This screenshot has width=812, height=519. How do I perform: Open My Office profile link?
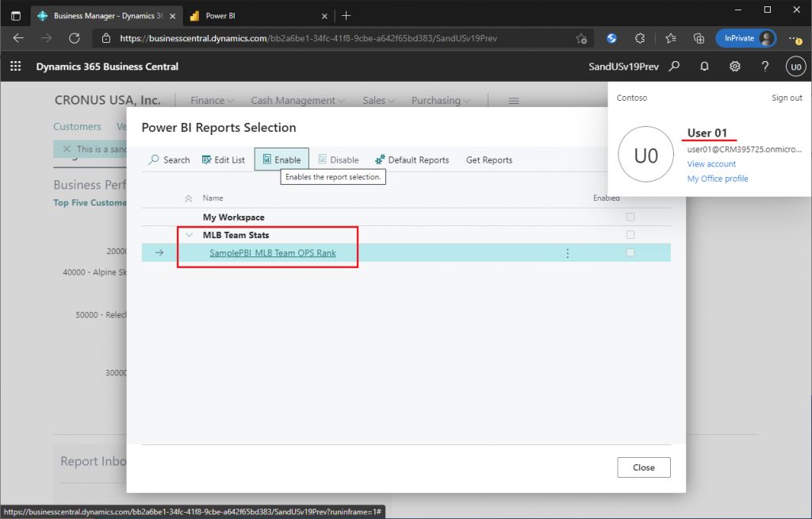click(x=717, y=179)
